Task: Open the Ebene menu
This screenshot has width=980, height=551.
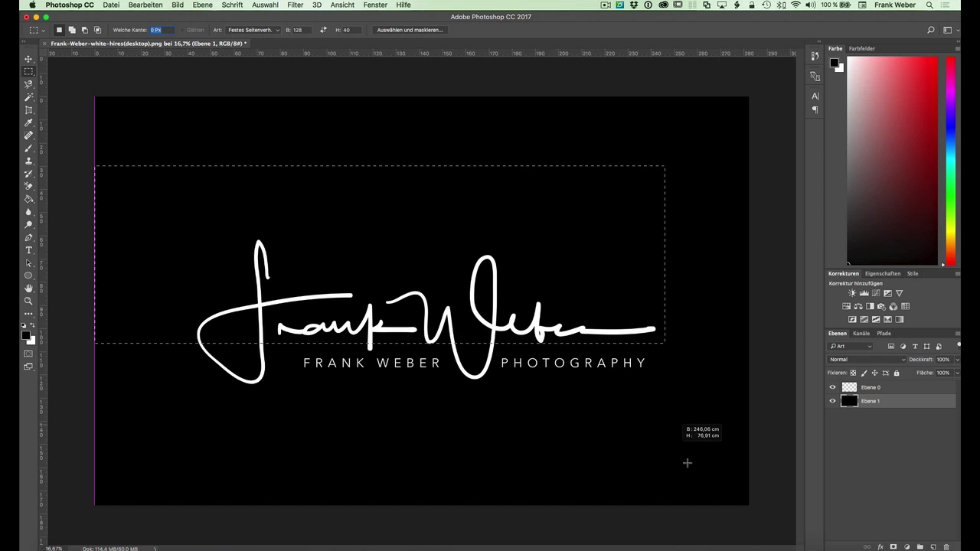Action: (203, 5)
